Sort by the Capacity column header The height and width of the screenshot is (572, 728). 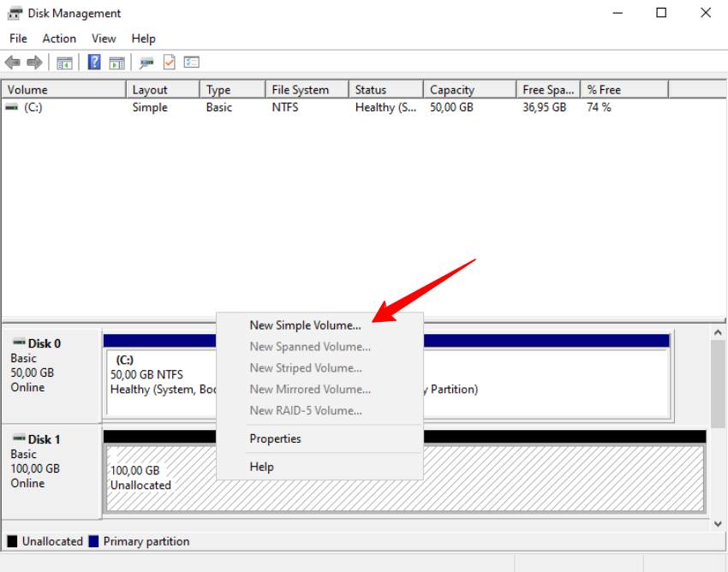pyautogui.click(x=452, y=90)
